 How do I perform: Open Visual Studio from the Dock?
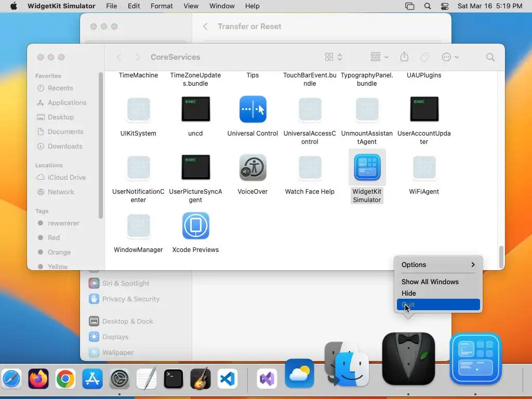pyautogui.click(x=267, y=379)
